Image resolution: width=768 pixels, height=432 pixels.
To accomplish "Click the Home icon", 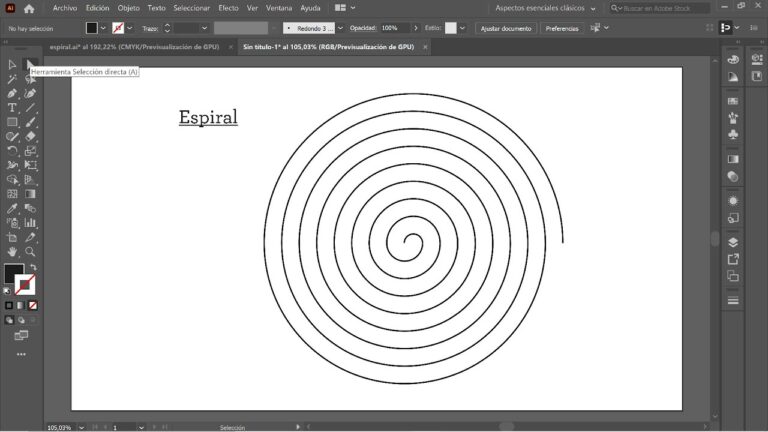I will (29, 8).
